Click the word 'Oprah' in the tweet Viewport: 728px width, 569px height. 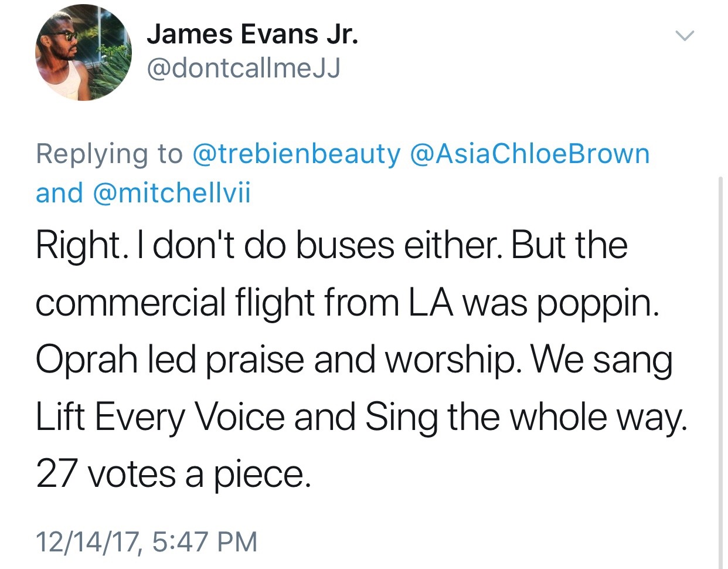[86, 360]
